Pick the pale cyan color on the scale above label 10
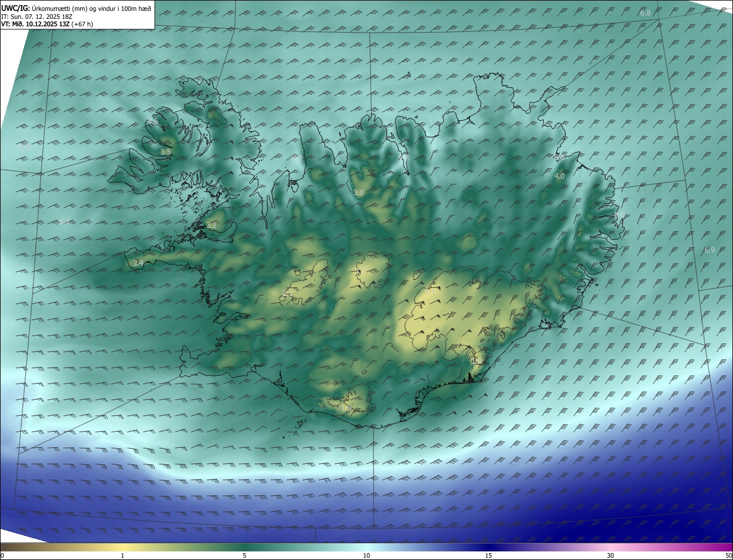Screen dimensions: 733x560 (366, 547)
